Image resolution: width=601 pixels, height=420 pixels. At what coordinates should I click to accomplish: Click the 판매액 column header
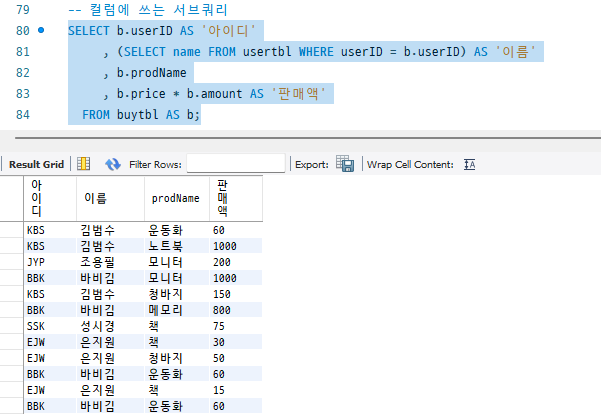point(236,199)
